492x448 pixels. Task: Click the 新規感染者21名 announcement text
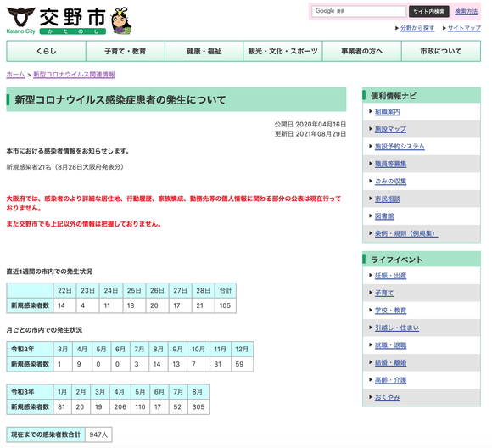click(x=65, y=167)
